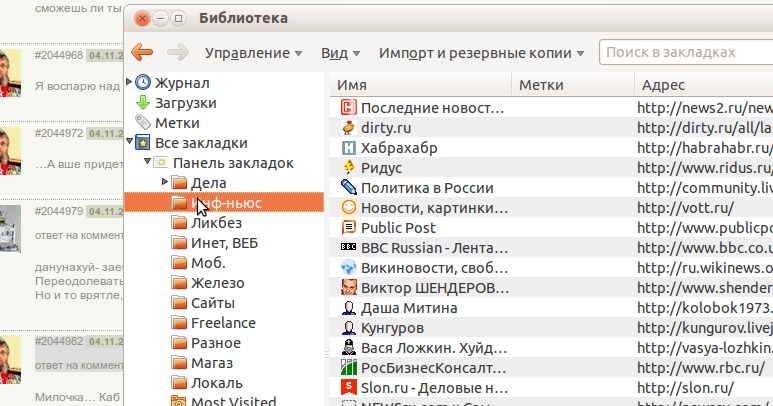773x406 pixels.
Task: Click the green download arrow icon beside Загрузки
Action: point(143,102)
